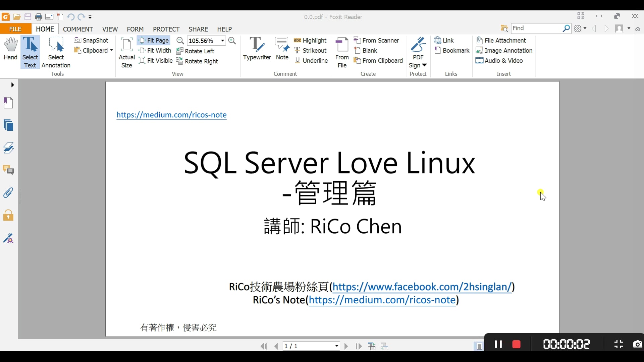Add a Note comment
This screenshot has height=362, width=644.
282,49
